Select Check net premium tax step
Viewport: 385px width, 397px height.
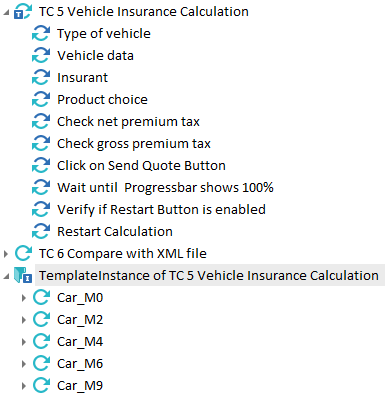[x=128, y=122]
